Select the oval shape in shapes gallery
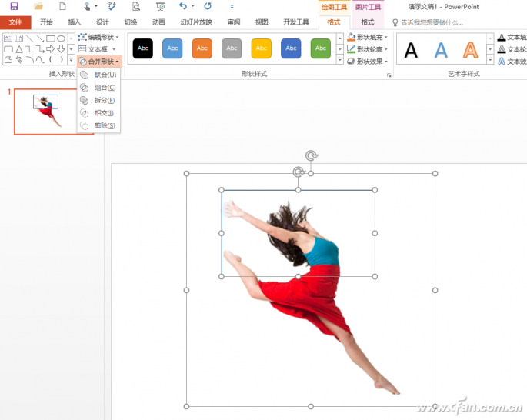Image resolution: width=527 pixels, height=420 pixels. (61, 38)
